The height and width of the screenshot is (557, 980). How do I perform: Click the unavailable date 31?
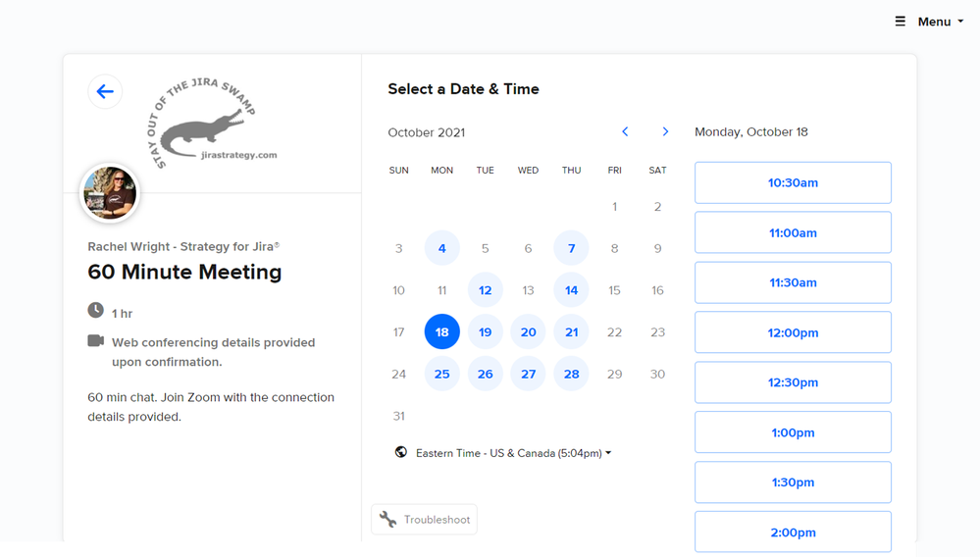pyautogui.click(x=398, y=416)
